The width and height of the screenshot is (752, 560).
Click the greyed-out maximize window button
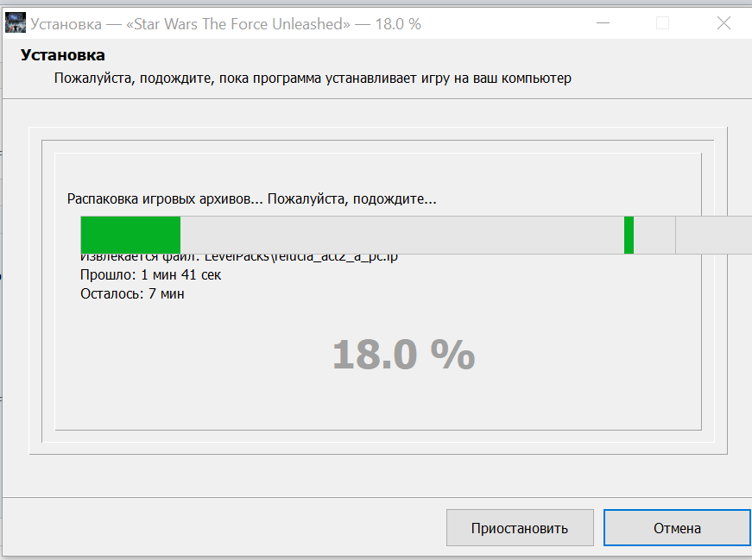coord(662,23)
